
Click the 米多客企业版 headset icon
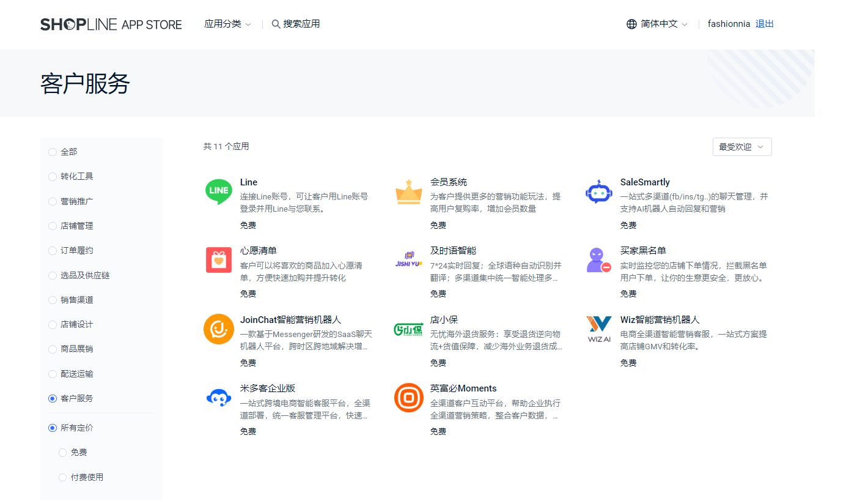point(218,398)
